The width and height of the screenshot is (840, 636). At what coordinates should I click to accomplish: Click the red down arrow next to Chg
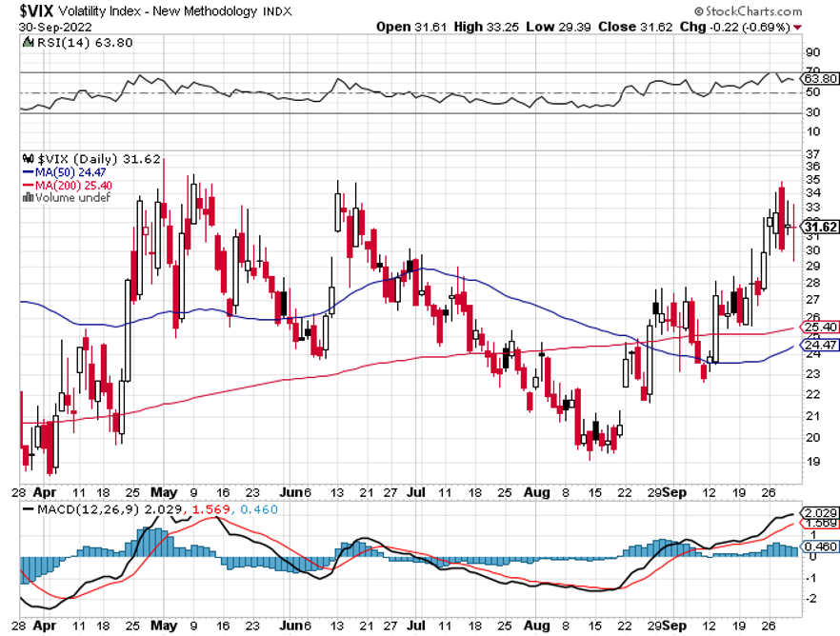tap(798, 28)
